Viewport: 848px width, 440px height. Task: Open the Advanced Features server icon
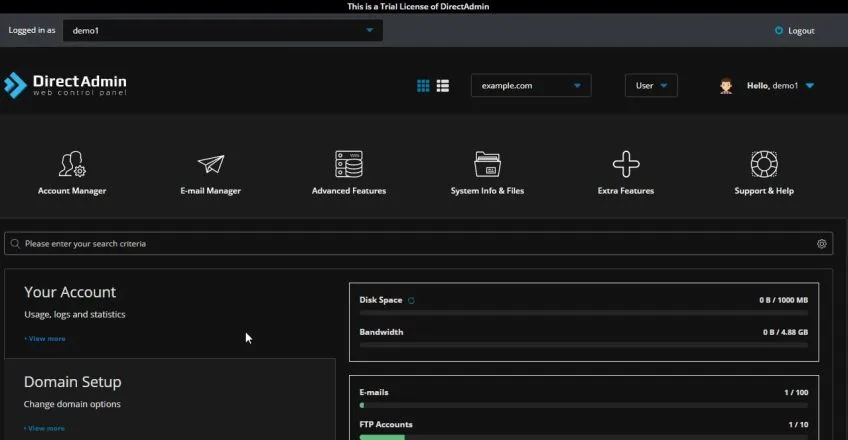pos(349,164)
